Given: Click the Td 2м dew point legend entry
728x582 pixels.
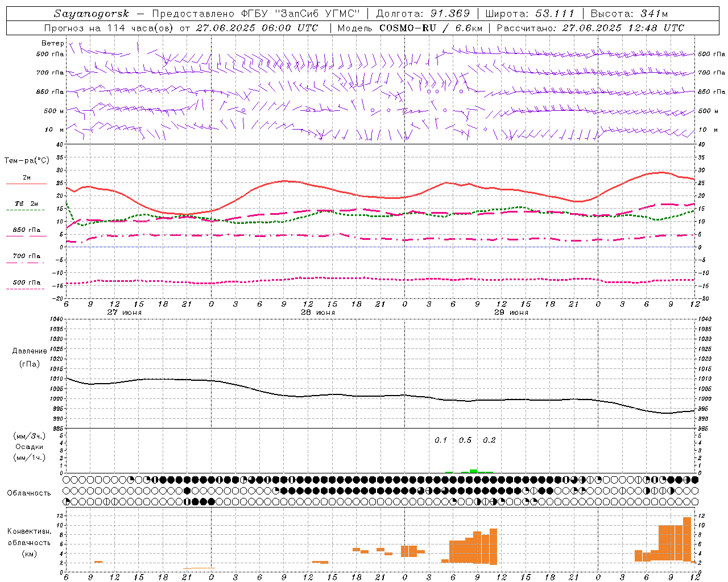Looking at the screenshot, I should (x=27, y=203).
